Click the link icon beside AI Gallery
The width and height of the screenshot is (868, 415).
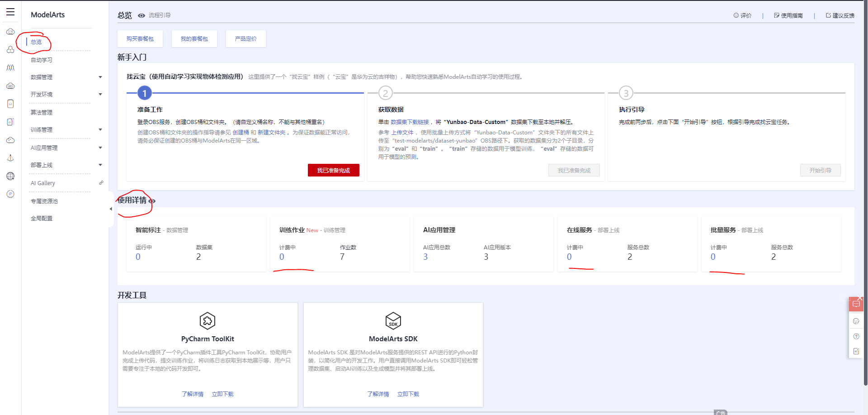click(x=101, y=183)
